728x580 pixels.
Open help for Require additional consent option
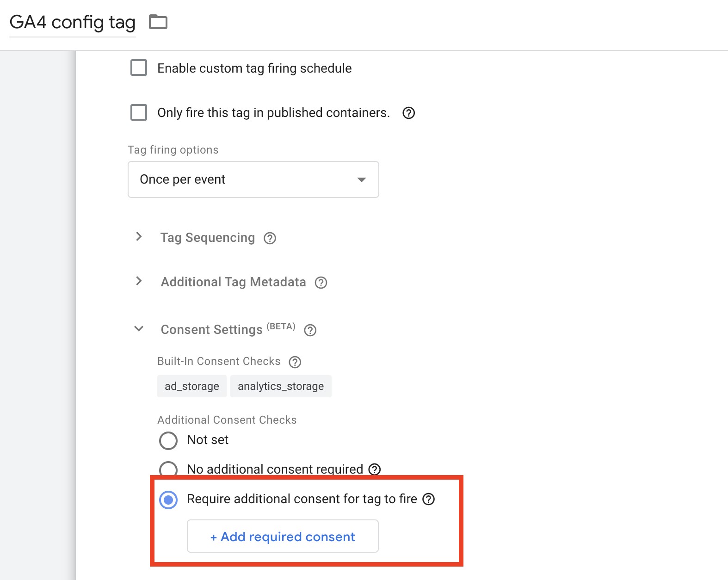pos(429,499)
